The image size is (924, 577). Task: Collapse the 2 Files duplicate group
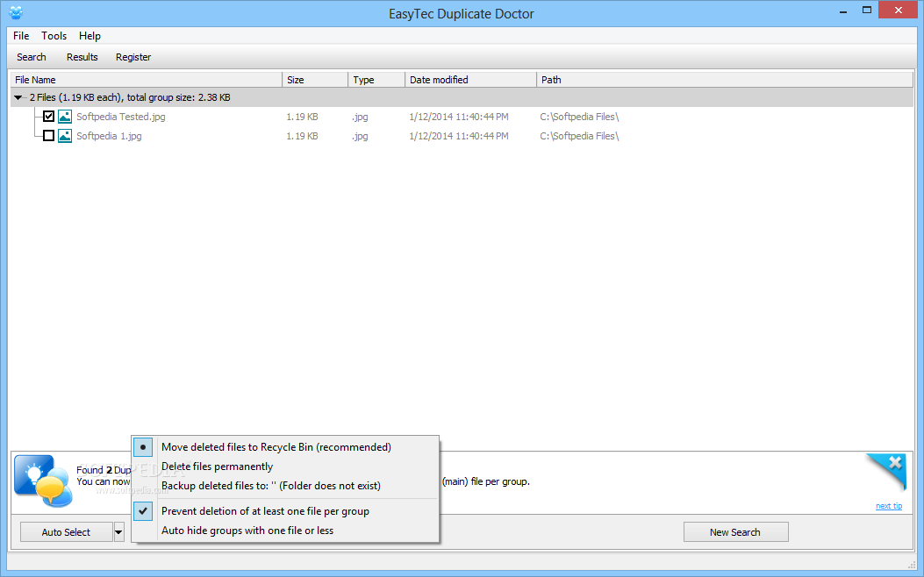point(18,97)
